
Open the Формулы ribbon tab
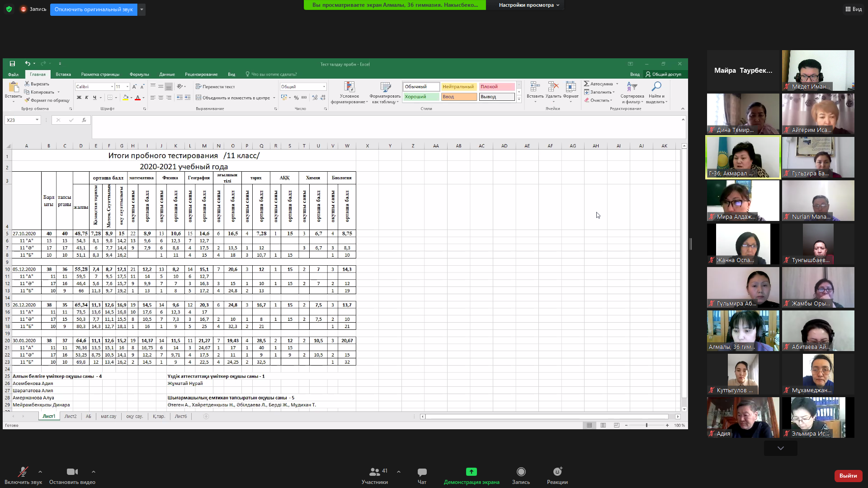tap(139, 75)
